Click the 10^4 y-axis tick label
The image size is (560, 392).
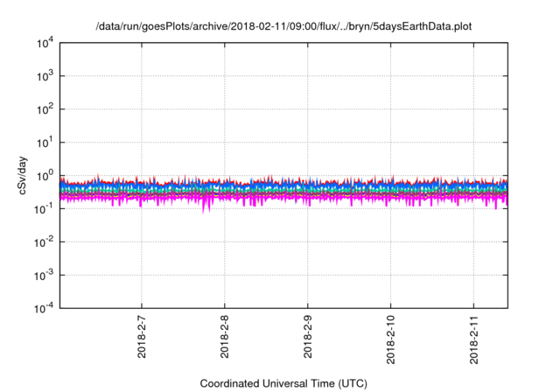45,43
